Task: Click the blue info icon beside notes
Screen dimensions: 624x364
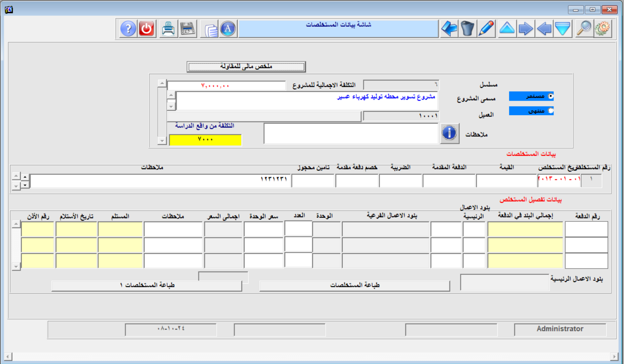Action: (449, 133)
